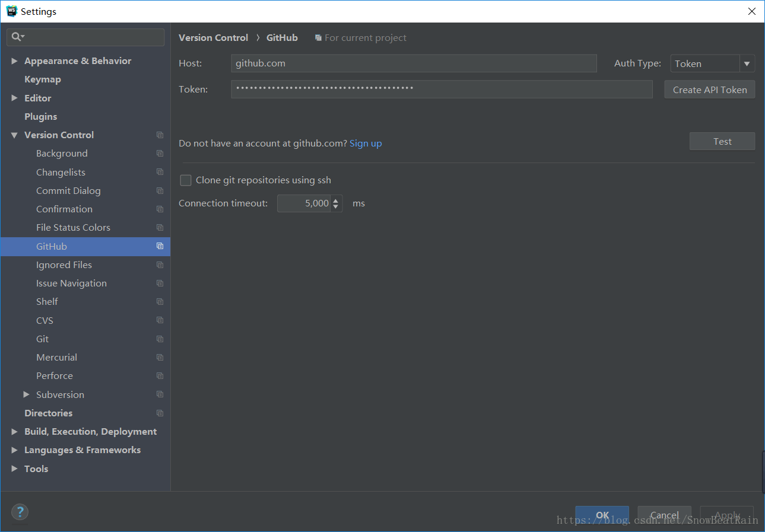Collapse the Version Control section

pos(14,135)
